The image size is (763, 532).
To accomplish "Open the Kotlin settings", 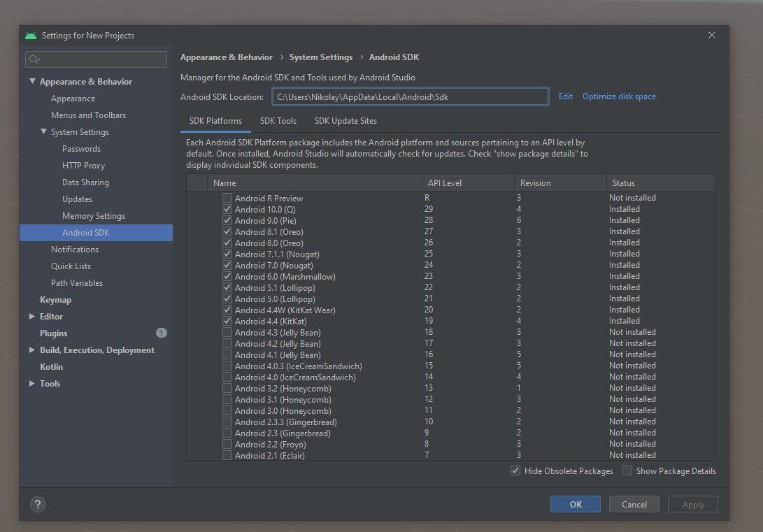I will (51, 366).
